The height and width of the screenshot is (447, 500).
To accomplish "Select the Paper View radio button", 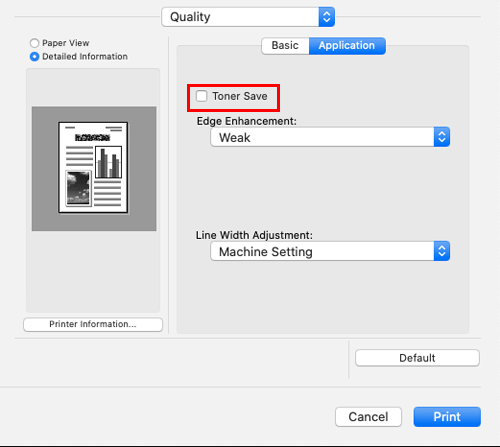I will (34, 43).
